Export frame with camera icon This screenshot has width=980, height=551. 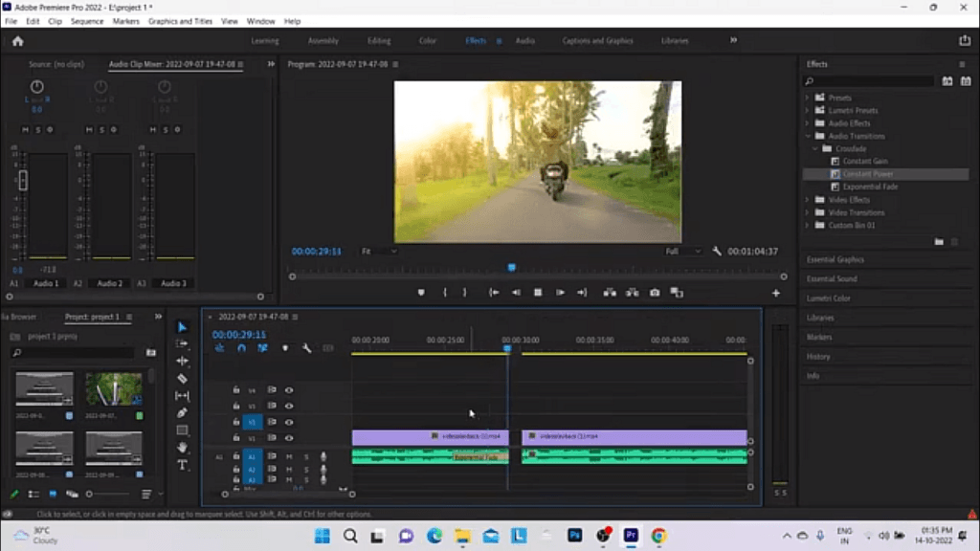click(x=655, y=293)
